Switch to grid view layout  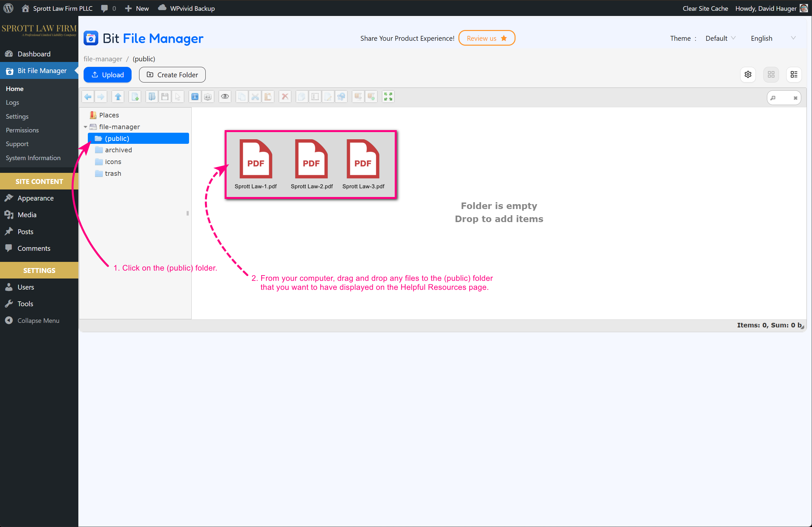[x=771, y=75]
